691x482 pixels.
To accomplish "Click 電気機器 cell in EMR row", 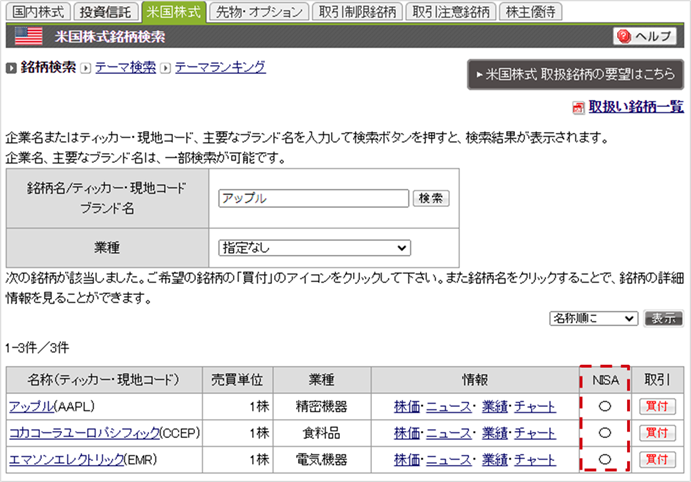I will (322, 460).
